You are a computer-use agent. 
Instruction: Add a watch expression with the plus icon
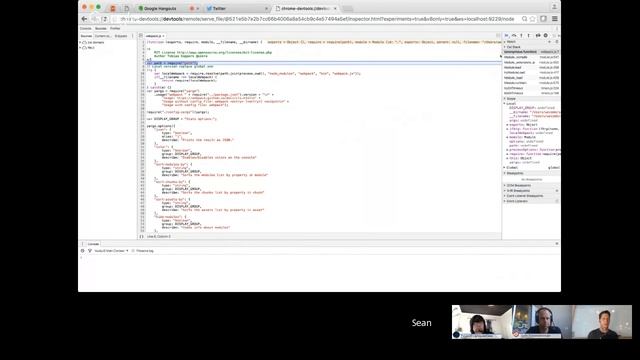(x=549, y=42)
